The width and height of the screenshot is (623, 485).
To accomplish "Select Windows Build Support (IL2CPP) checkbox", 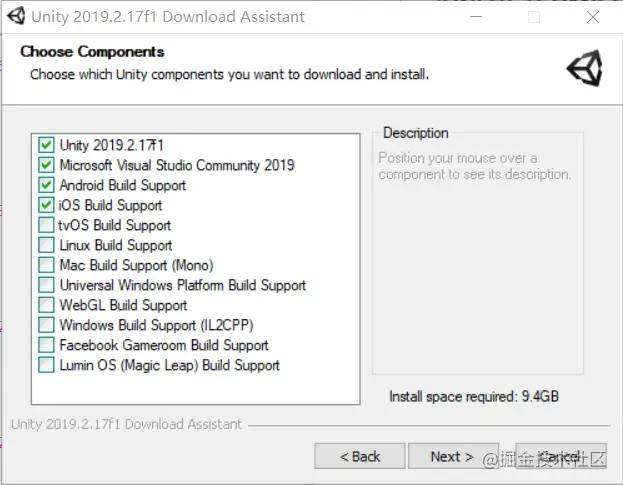I will pyautogui.click(x=47, y=325).
